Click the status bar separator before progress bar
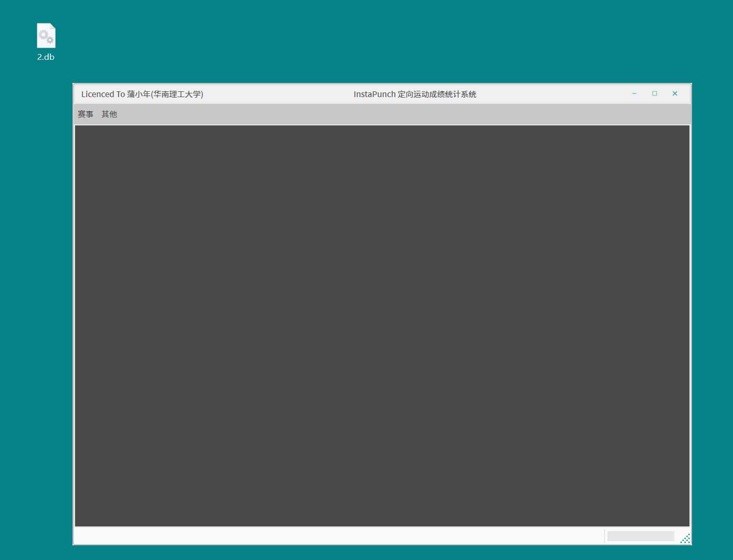The width and height of the screenshot is (733, 560). coord(604,536)
